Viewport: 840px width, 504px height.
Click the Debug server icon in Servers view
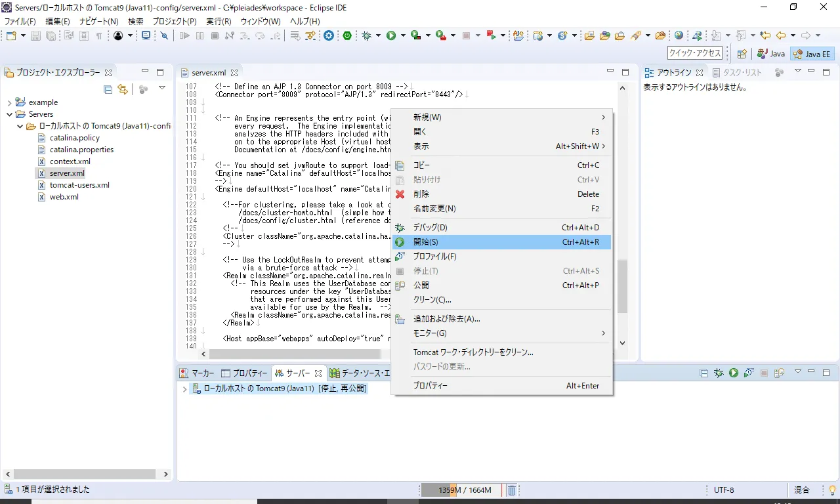click(x=719, y=373)
